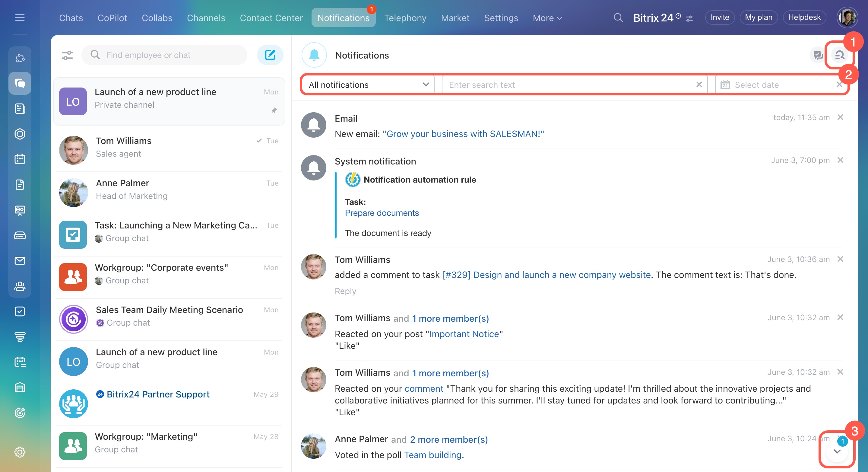Open the gear settings icon at sidebar bottom
Image resolution: width=868 pixels, height=472 pixels.
(x=20, y=452)
